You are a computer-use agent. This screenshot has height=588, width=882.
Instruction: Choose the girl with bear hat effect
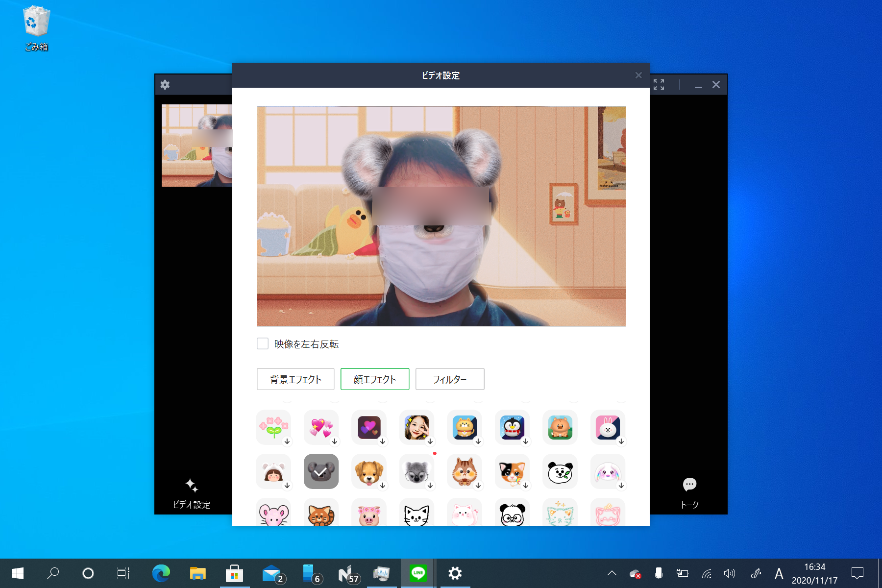click(273, 471)
